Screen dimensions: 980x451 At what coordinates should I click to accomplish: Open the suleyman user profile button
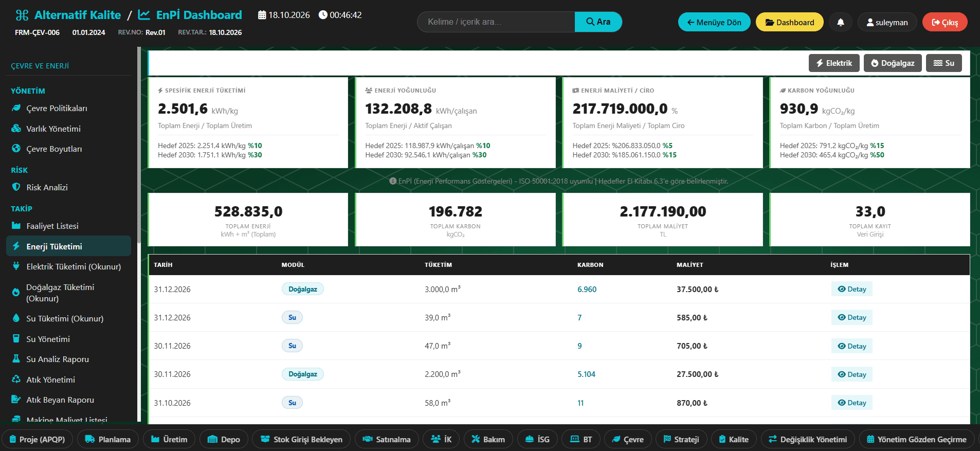coord(887,22)
